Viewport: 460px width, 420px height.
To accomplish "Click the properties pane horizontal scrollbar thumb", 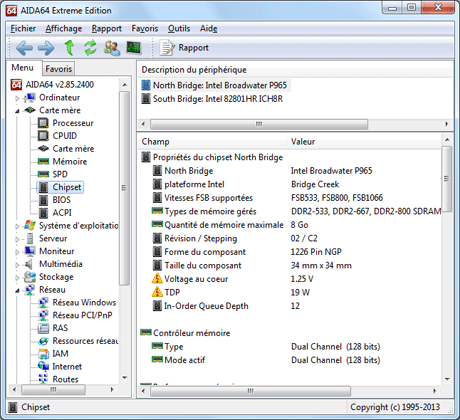I will (x=250, y=391).
